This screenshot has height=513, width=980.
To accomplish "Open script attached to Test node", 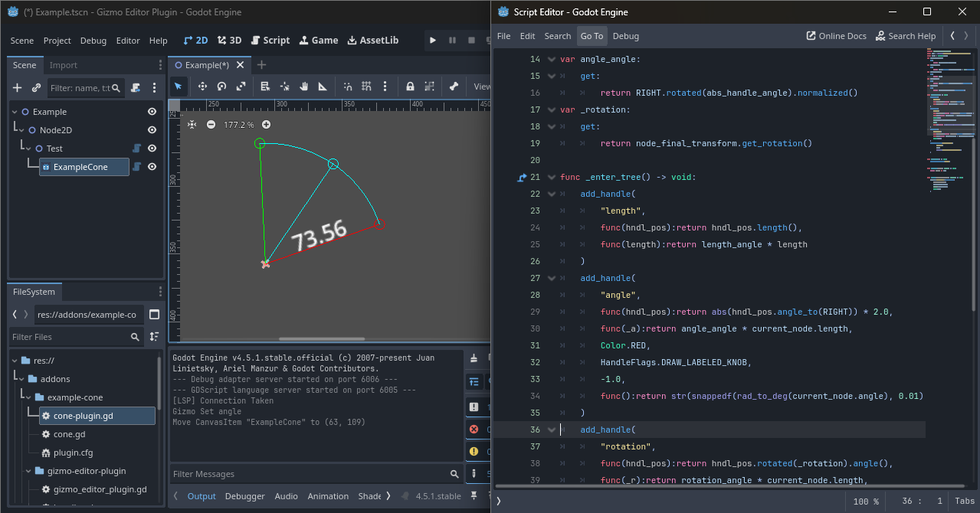I will pos(136,149).
